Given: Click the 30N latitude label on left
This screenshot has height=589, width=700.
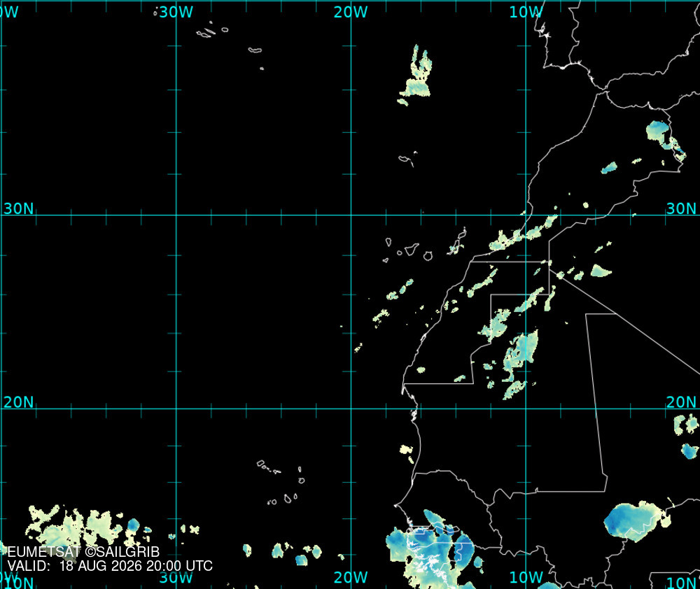Looking at the screenshot, I should [19, 208].
